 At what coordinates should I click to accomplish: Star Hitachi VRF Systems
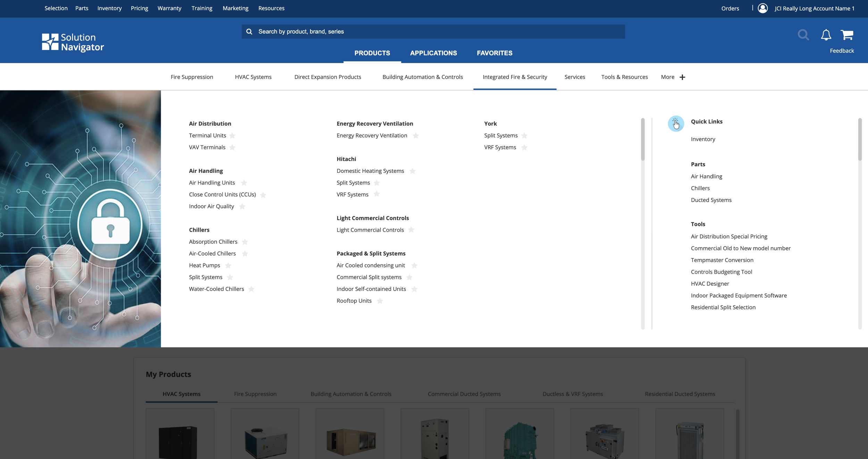coord(377,194)
